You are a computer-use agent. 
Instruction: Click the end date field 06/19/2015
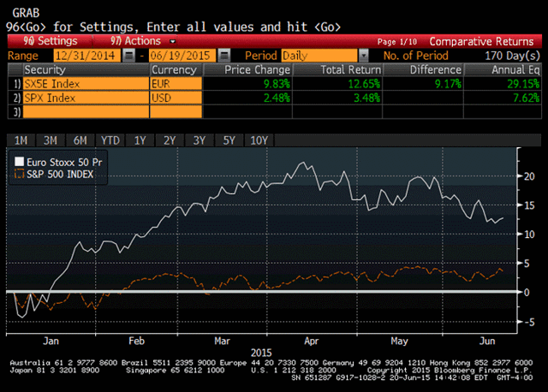pos(182,56)
